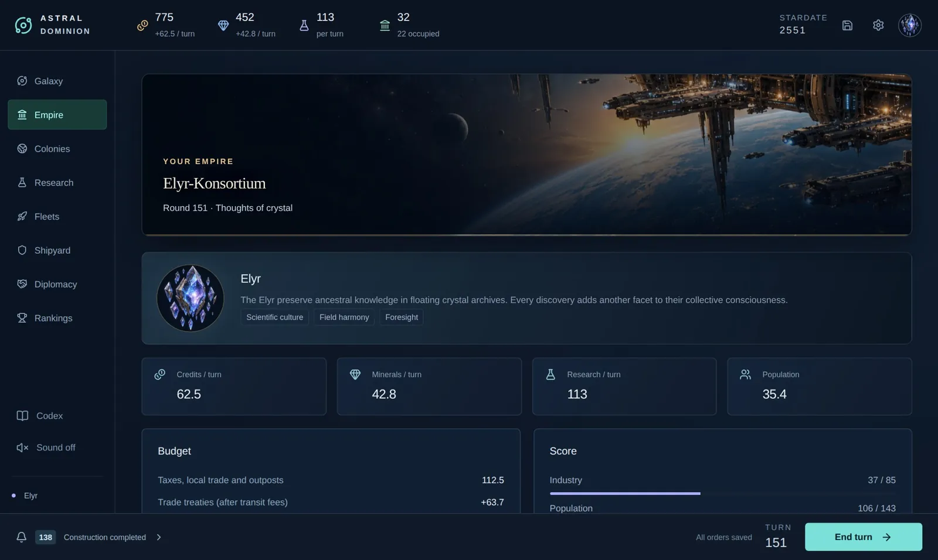Open the Shipyard section
938x560 pixels.
(57, 250)
